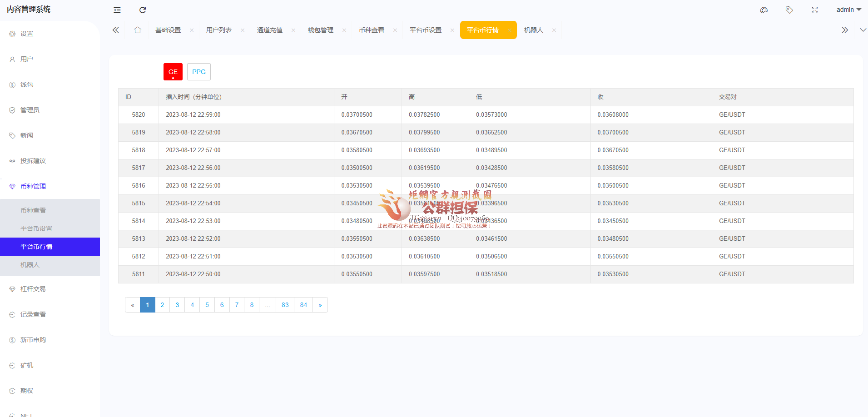868x417 pixels.
Task: Go to previous page arrow «
Action: point(133,305)
